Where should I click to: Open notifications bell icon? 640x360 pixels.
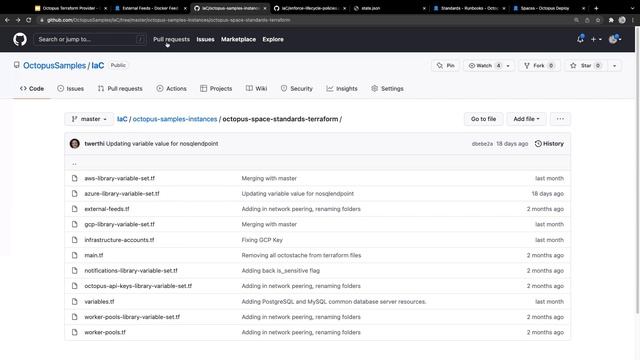580,39
